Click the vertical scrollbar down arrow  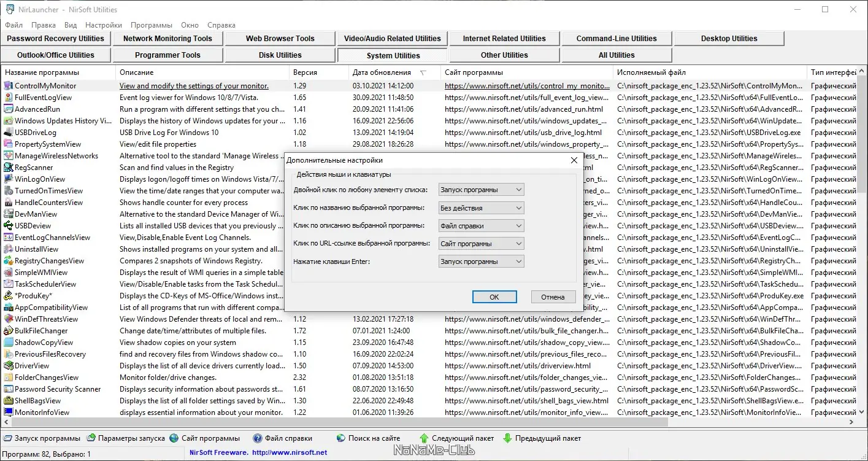click(861, 413)
